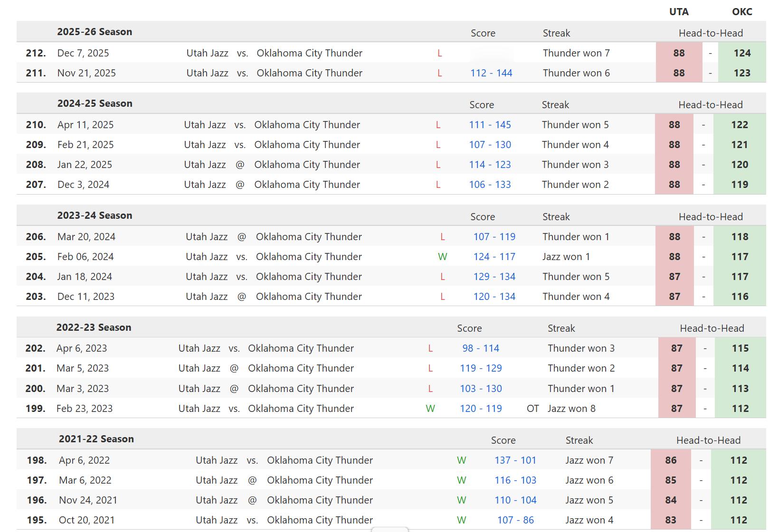Image resolution: width=769 pixels, height=532 pixels.
Task: Open the 124 - 117 Jazz win score
Action: coord(494,257)
